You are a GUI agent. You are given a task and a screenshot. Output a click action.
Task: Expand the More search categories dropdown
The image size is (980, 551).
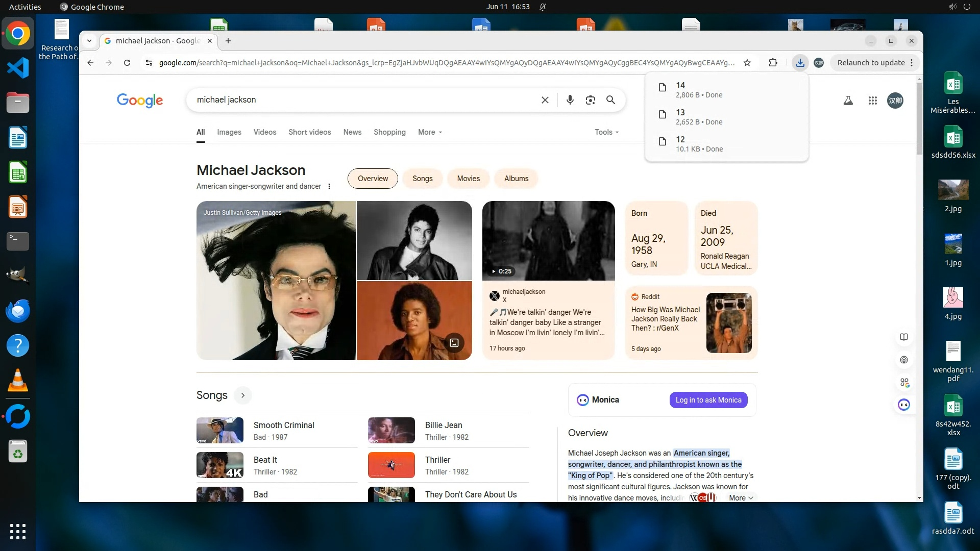pyautogui.click(x=430, y=132)
